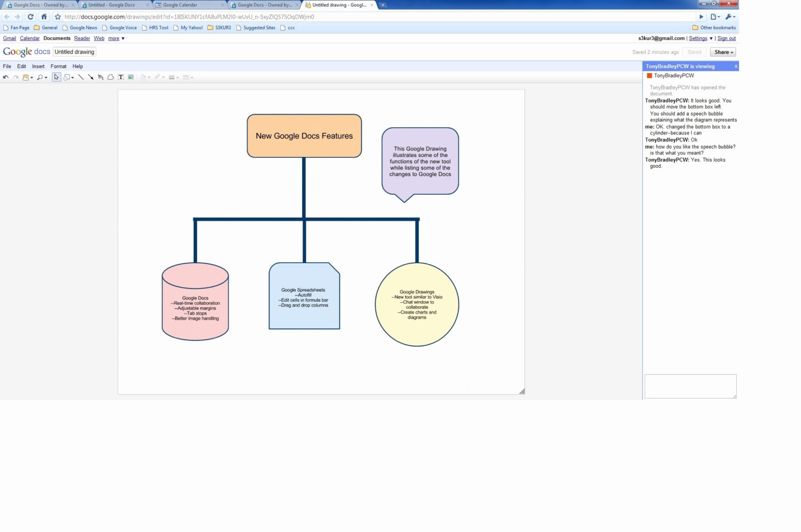Open the Web link
Viewport: 801px width, 532px height.
(99, 38)
